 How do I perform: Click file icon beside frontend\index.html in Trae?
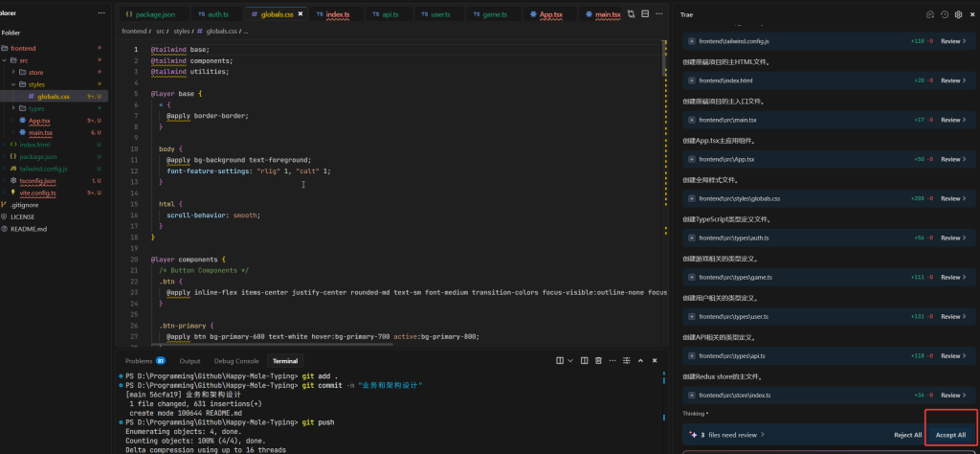(x=691, y=80)
